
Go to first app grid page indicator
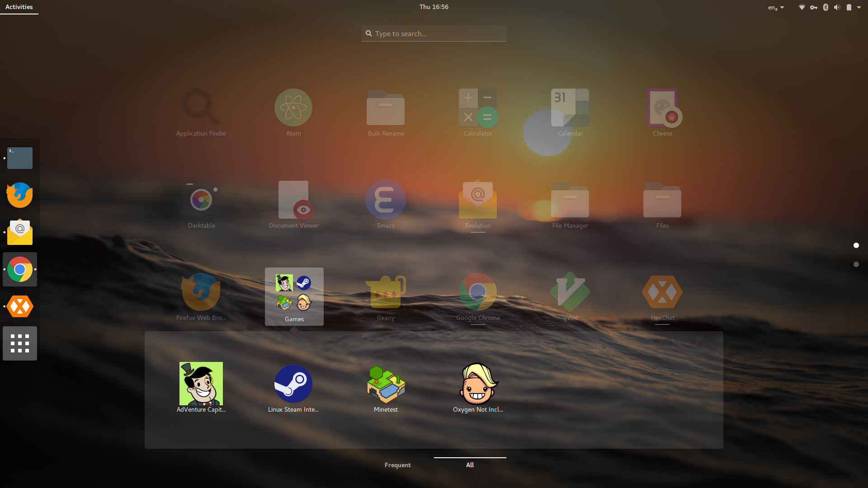(x=856, y=245)
